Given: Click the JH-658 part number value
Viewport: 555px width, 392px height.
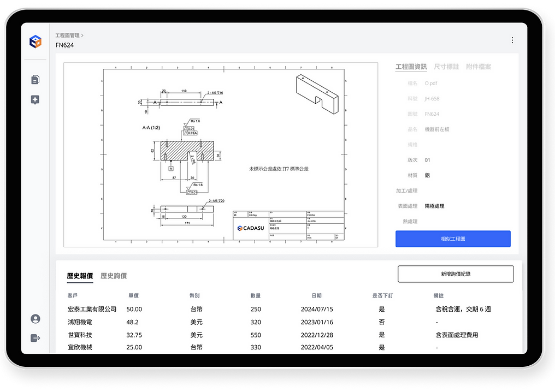Looking at the screenshot, I should tap(432, 99).
